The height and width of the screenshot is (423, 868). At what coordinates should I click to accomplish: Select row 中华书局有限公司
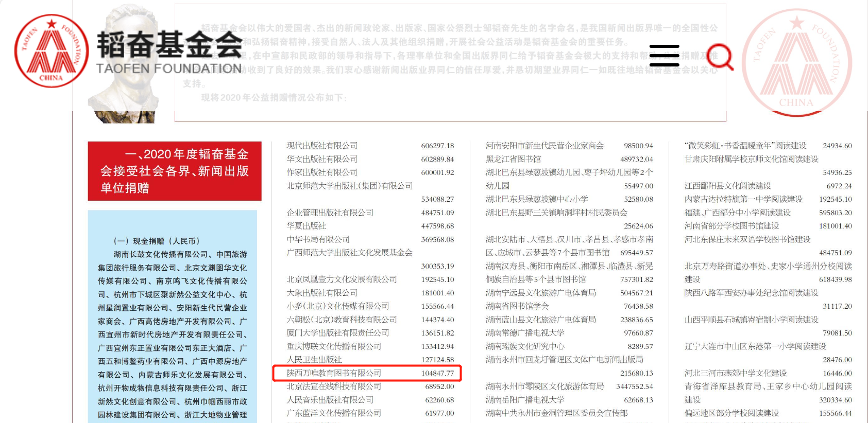click(370, 239)
